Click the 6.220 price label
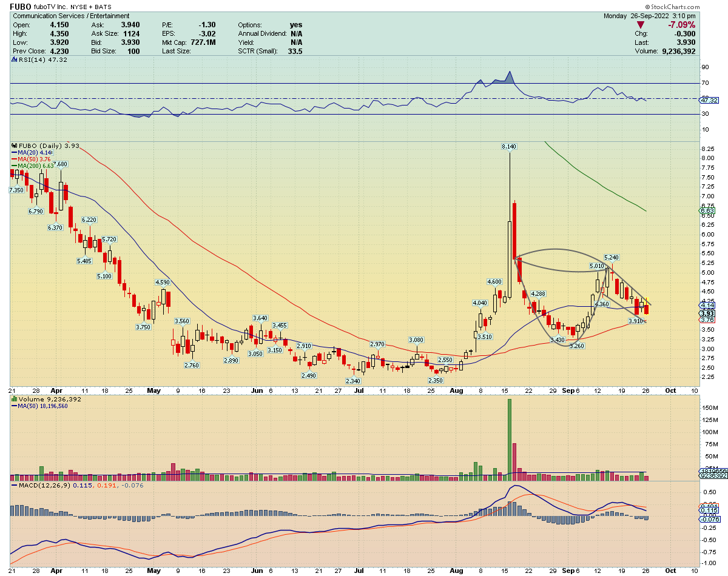Screen dimensions: 728x576 click(x=89, y=220)
